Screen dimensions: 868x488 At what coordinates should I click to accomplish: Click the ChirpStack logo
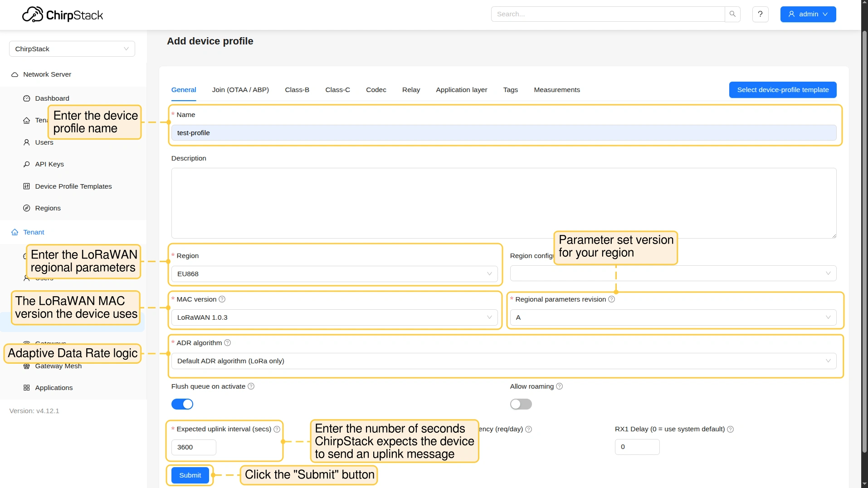(63, 15)
